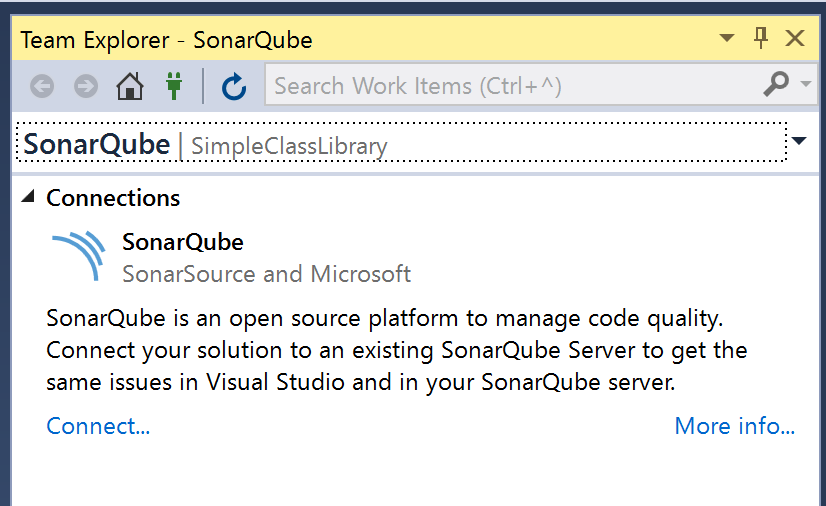Select the SonarQube page title header
Image resolution: width=826 pixels, height=506 pixels.
[x=97, y=144]
